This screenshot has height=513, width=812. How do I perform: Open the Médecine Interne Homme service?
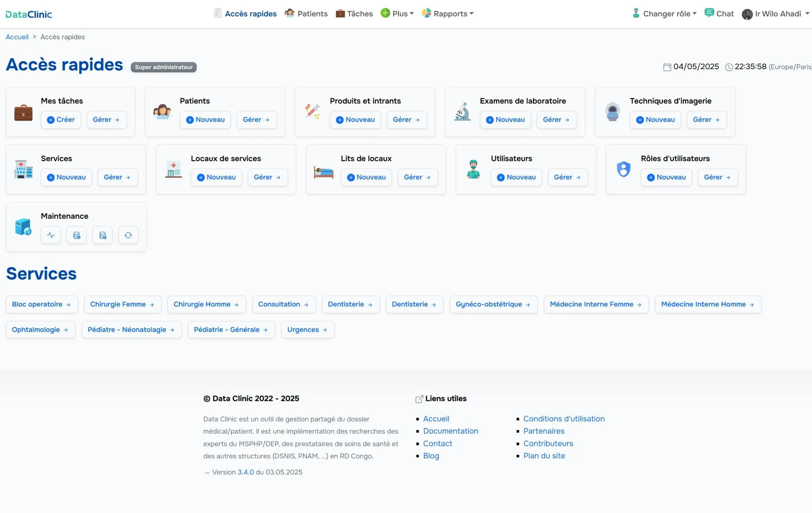pos(708,304)
